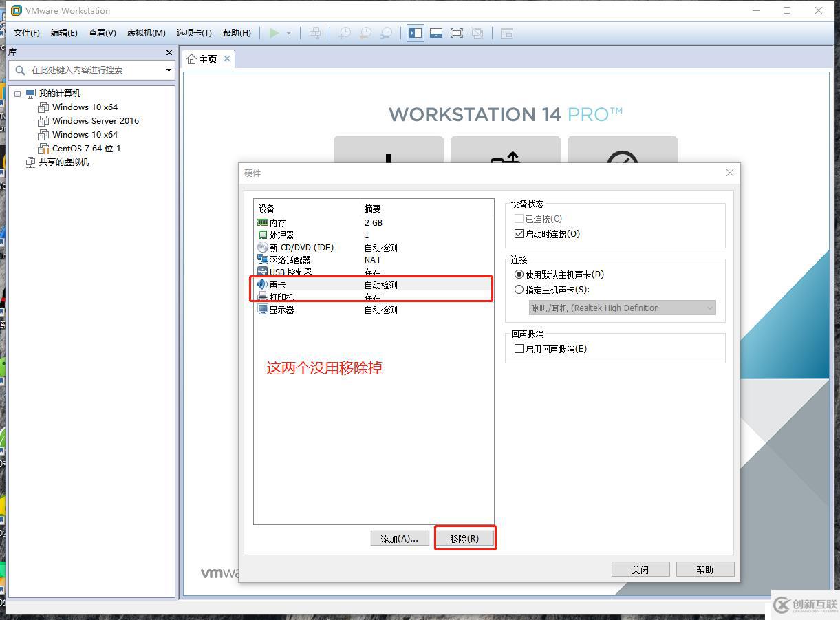Click the 内存 memory chip icon
The width and height of the screenshot is (840, 620).
262,223
